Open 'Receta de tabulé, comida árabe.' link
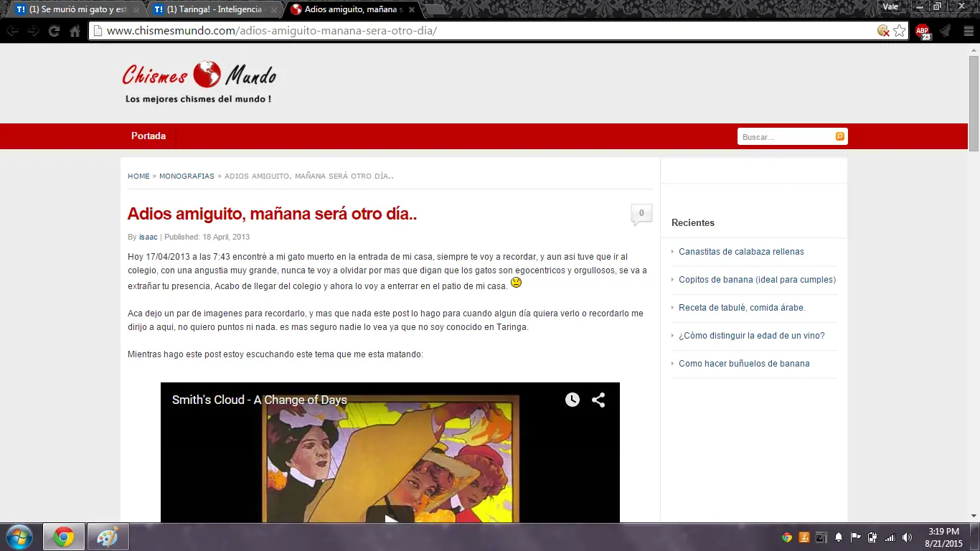980x551 pixels. tap(742, 308)
